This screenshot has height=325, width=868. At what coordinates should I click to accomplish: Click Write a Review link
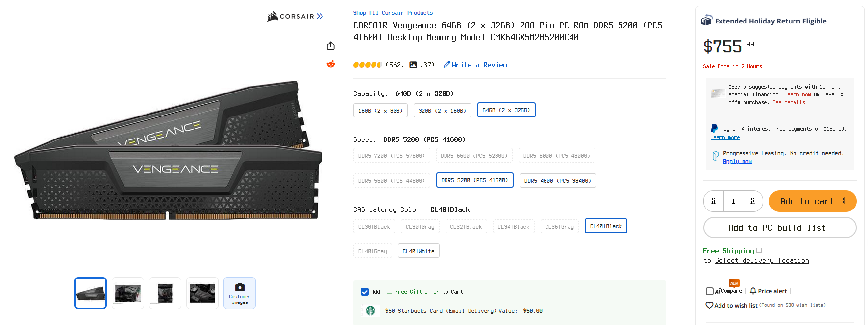pyautogui.click(x=479, y=65)
